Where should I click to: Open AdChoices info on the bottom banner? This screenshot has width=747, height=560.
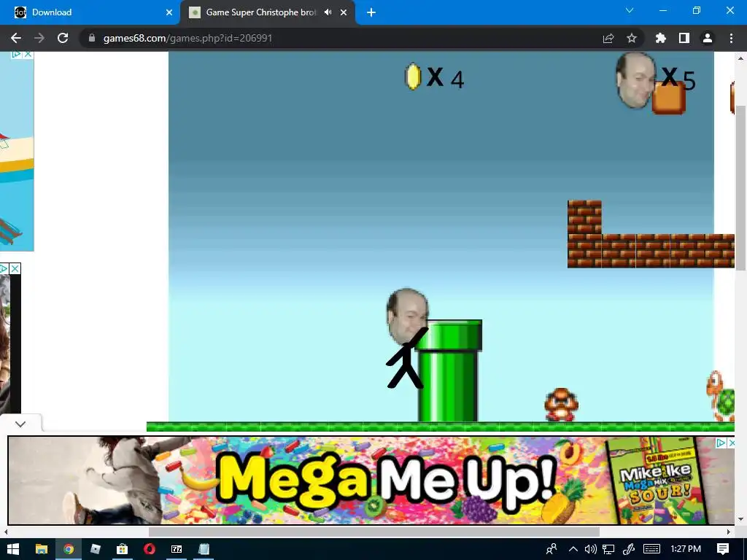pos(721,443)
